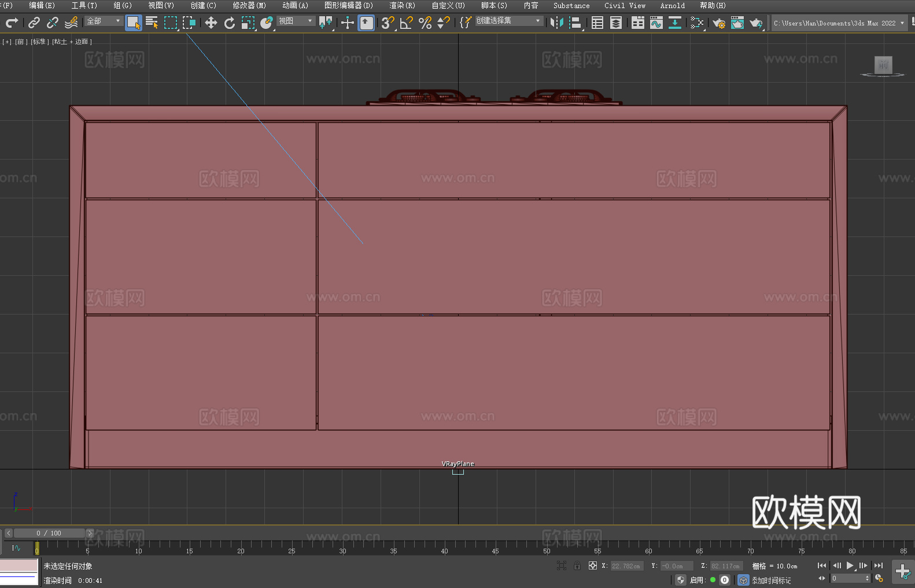This screenshot has height=588, width=915.
Task: Click the pink MAXScript listener swatch
Action: (x=19, y=565)
